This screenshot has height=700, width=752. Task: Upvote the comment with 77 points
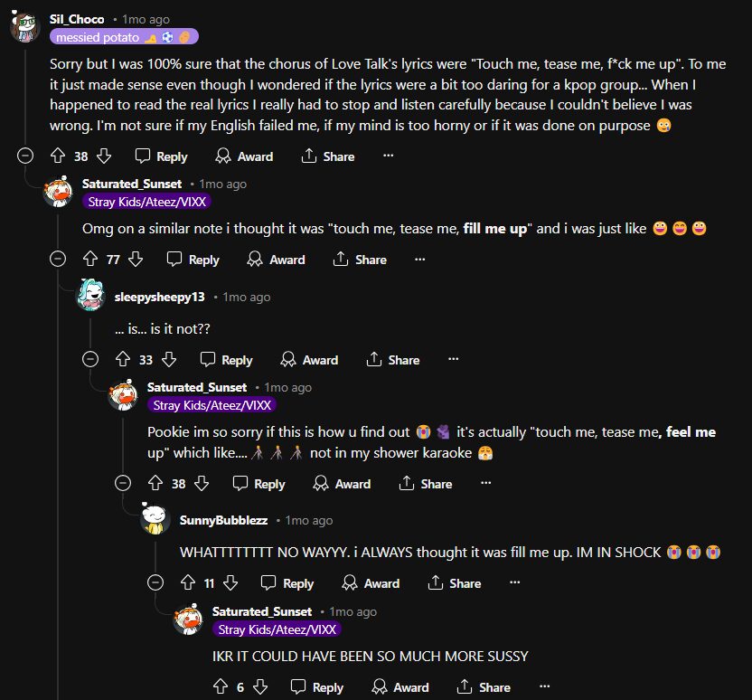pyautogui.click(x=89, y=260)
